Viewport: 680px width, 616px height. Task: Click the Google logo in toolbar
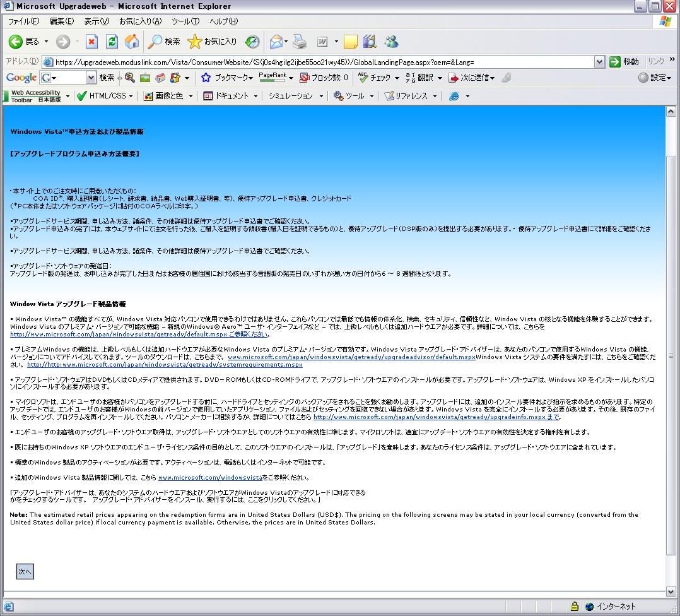[21, 78]
